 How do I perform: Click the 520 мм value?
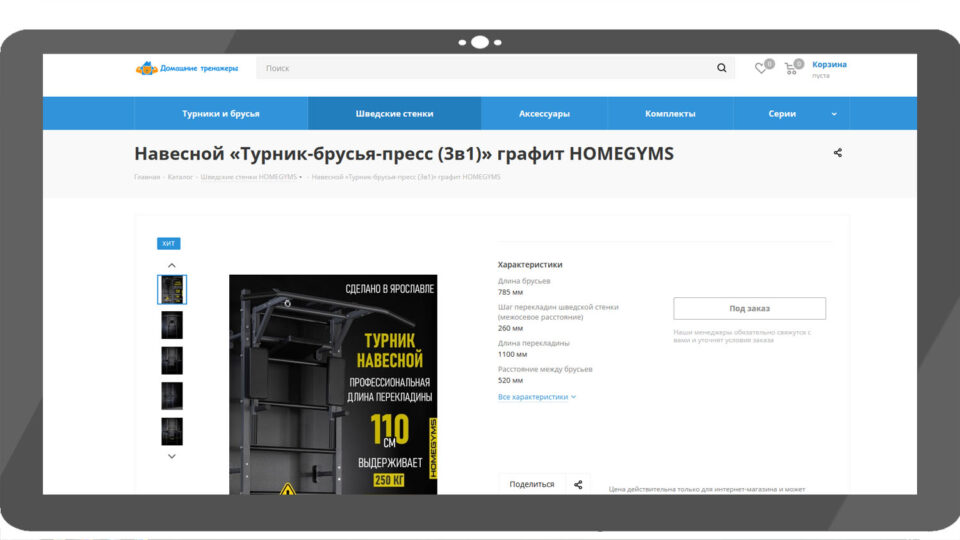point(511,380)
